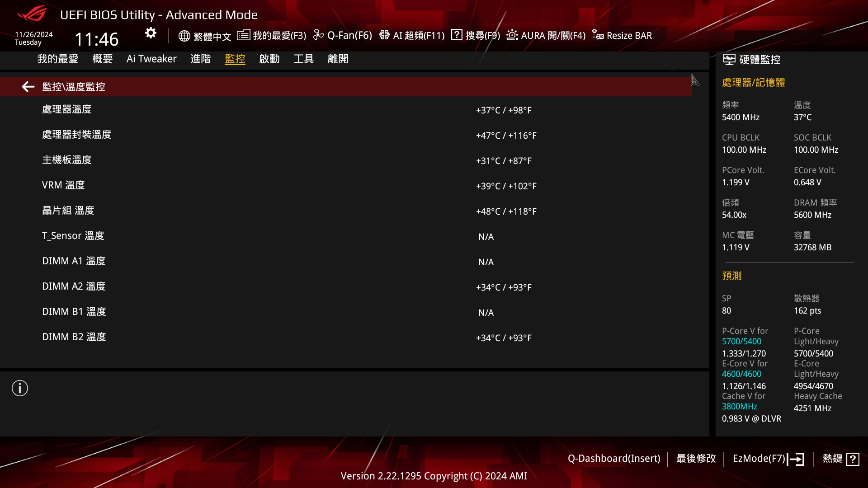Launch AI 超頻(F11) overclocking
The image size is (868, 488).
pyautogui.click(x=412, y=35)
